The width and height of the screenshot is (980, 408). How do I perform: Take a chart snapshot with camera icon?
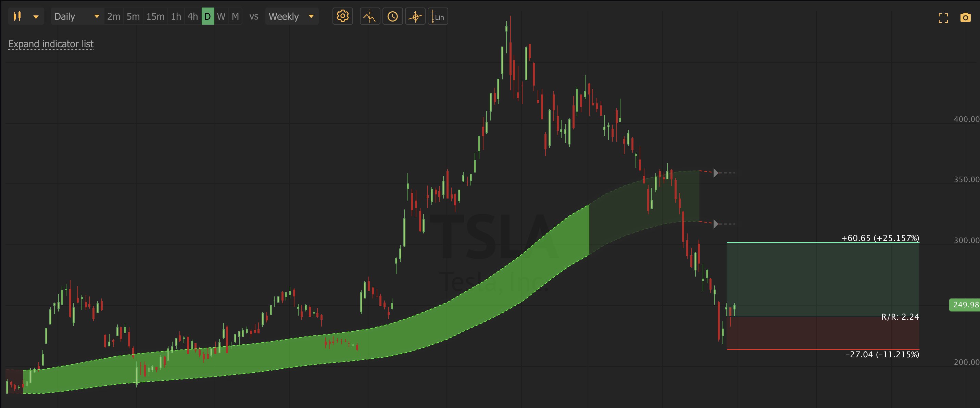(x=966, y=17)
